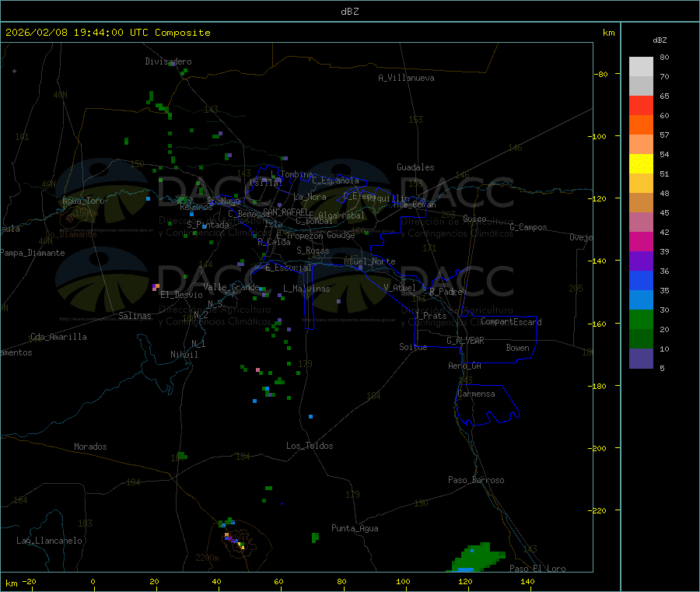Click the Agua_Toro map label
Image resolution: width=700 pixels, height=592 pixels.
point(83,201)
